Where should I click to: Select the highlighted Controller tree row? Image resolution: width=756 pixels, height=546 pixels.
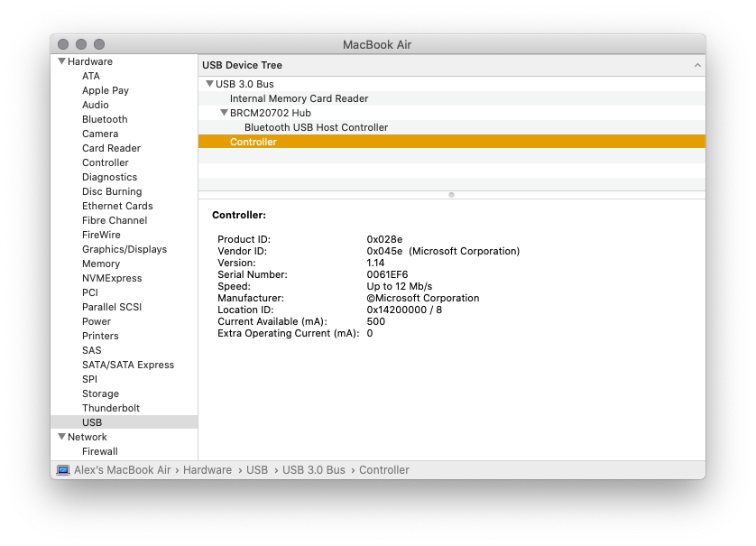click(452, 142)
